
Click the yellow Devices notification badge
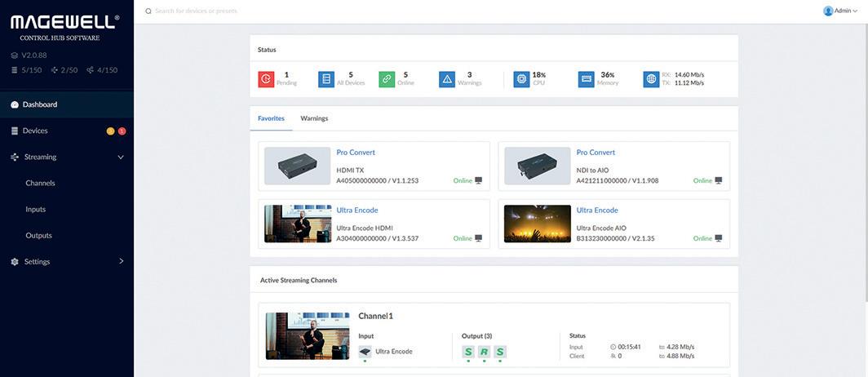click(x=110, y=131)
